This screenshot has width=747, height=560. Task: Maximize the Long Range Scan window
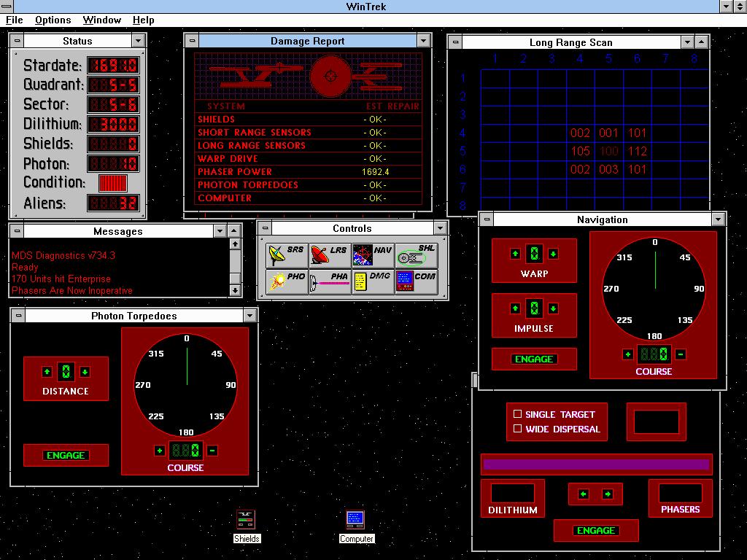(701, 42)
